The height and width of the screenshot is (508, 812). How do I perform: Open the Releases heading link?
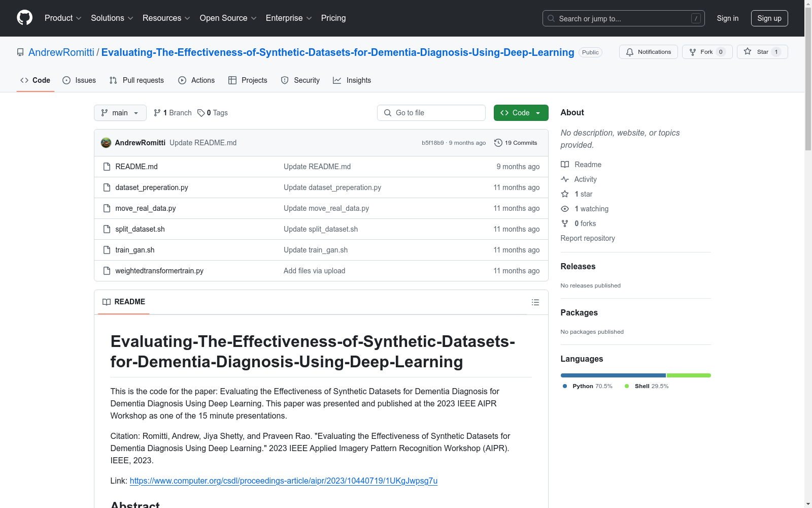click(578, 266)
